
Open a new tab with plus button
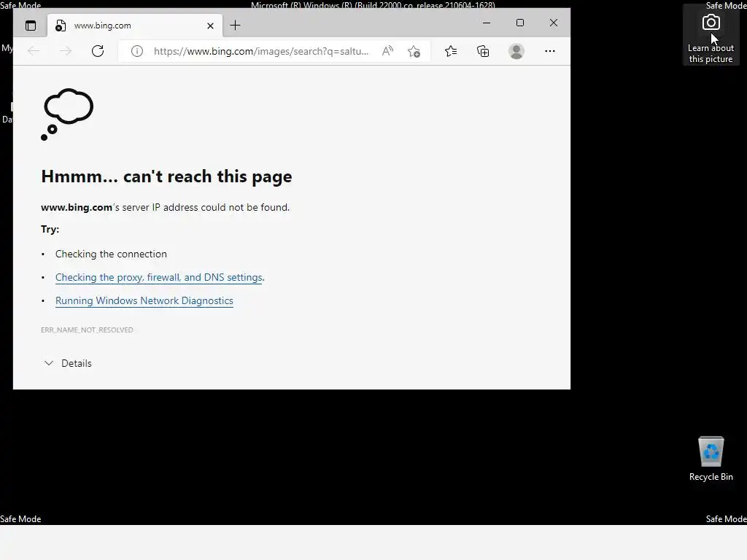236,26
